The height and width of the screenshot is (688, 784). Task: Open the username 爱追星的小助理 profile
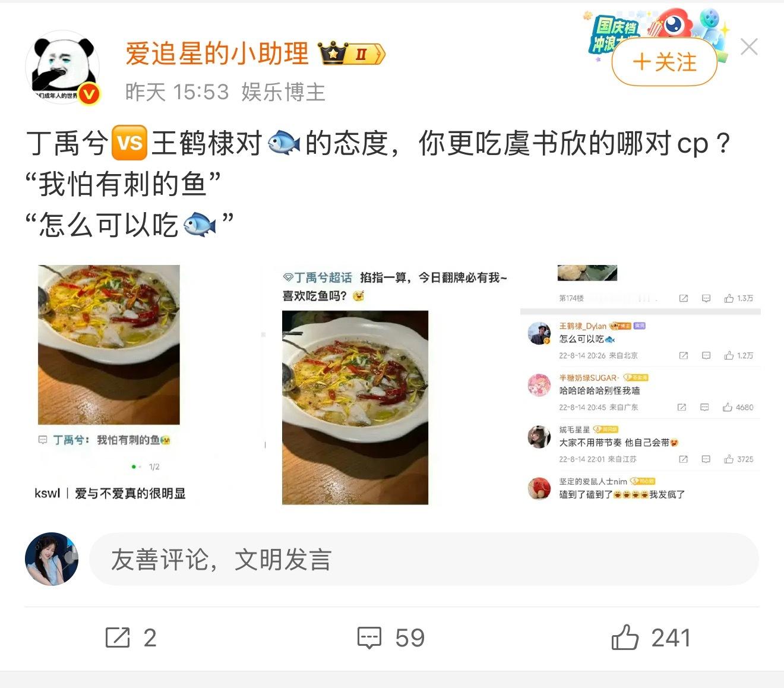click(217, 54)
